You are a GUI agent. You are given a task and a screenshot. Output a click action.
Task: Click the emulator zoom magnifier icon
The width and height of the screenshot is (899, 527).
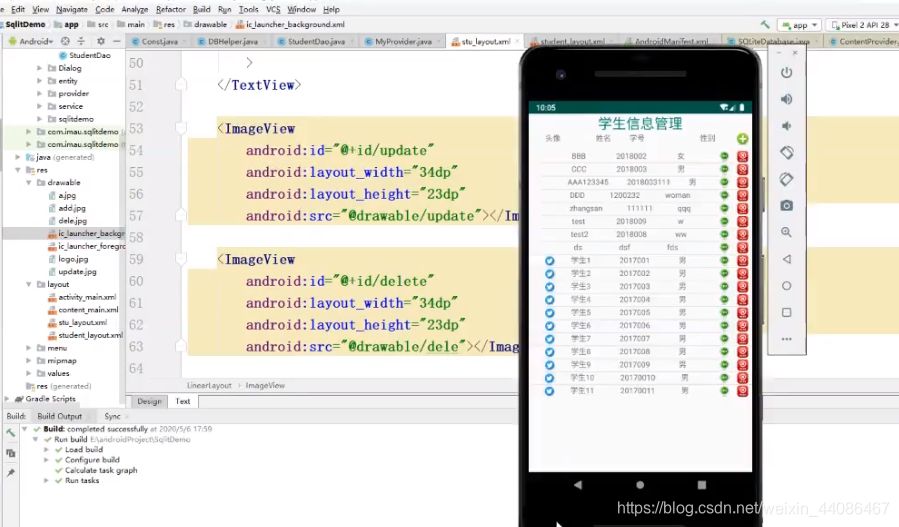click(x=787, y=232)
